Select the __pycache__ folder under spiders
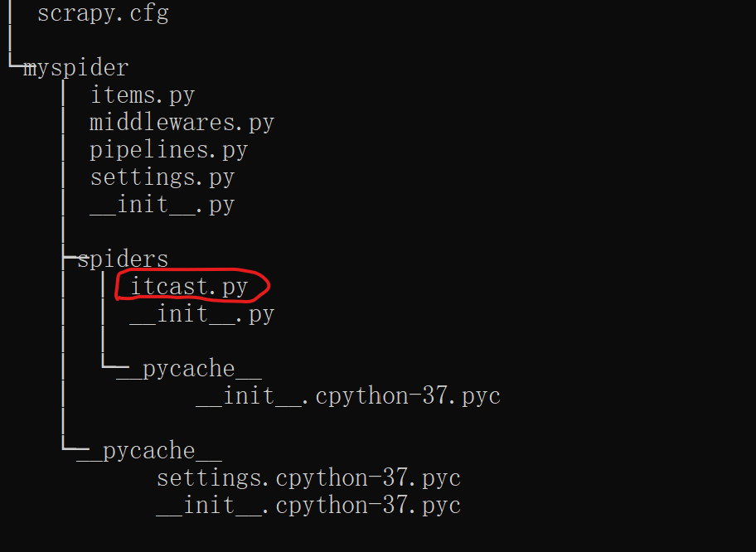 [189, 369]
